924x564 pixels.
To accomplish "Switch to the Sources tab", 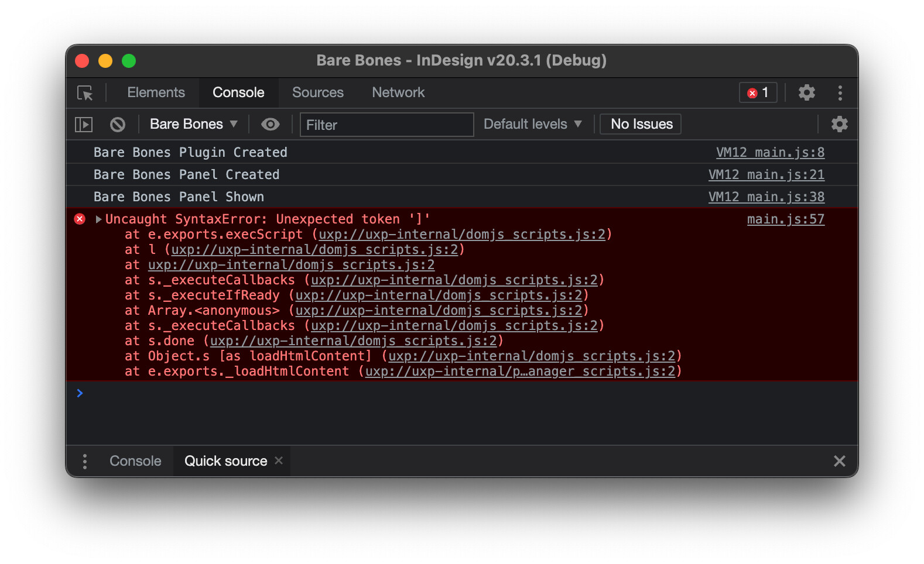I will (318, 92).
